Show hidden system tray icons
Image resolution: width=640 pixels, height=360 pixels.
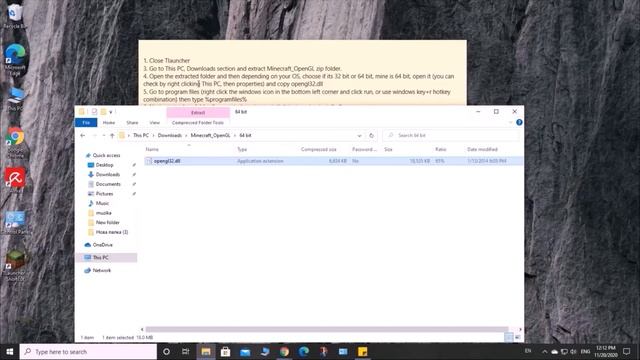pyautogui.click(x=544, y=351)
